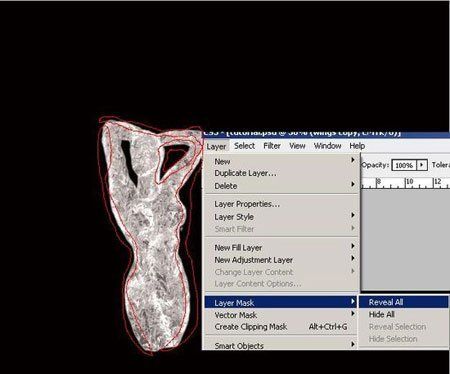This screenshot has width=450, height=374.
Task: Open the Help menu
Action: tap(357, 146)
